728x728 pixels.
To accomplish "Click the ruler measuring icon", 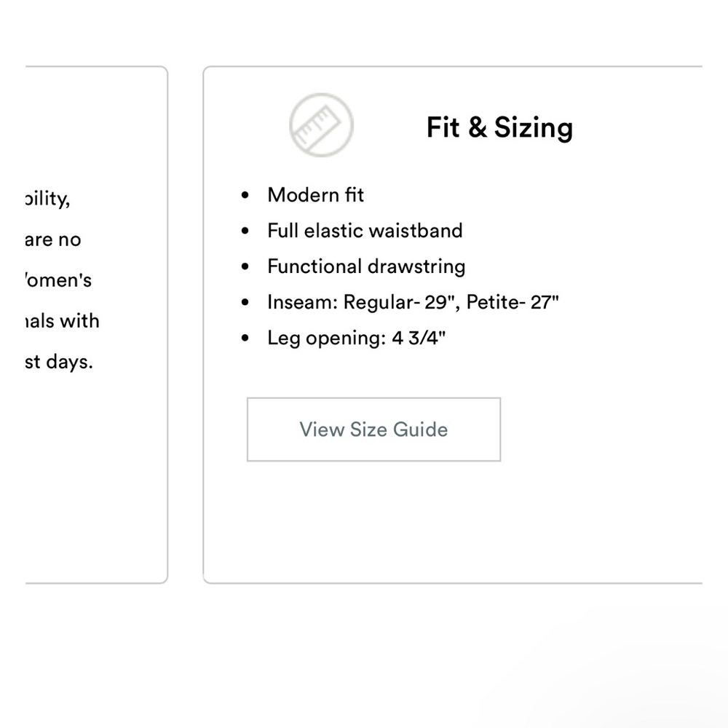I will [321, 125].
